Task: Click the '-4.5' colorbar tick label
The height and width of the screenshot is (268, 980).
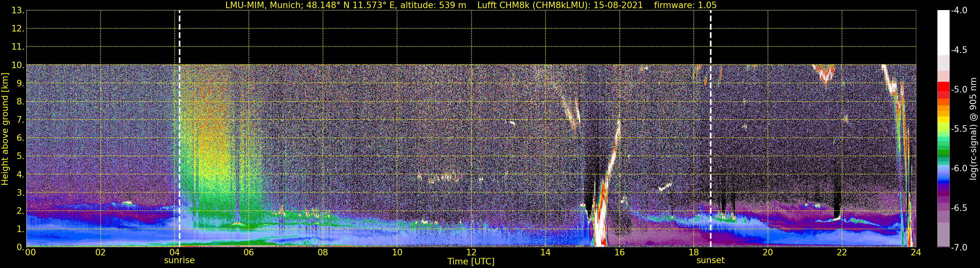Action: (959, 50)
